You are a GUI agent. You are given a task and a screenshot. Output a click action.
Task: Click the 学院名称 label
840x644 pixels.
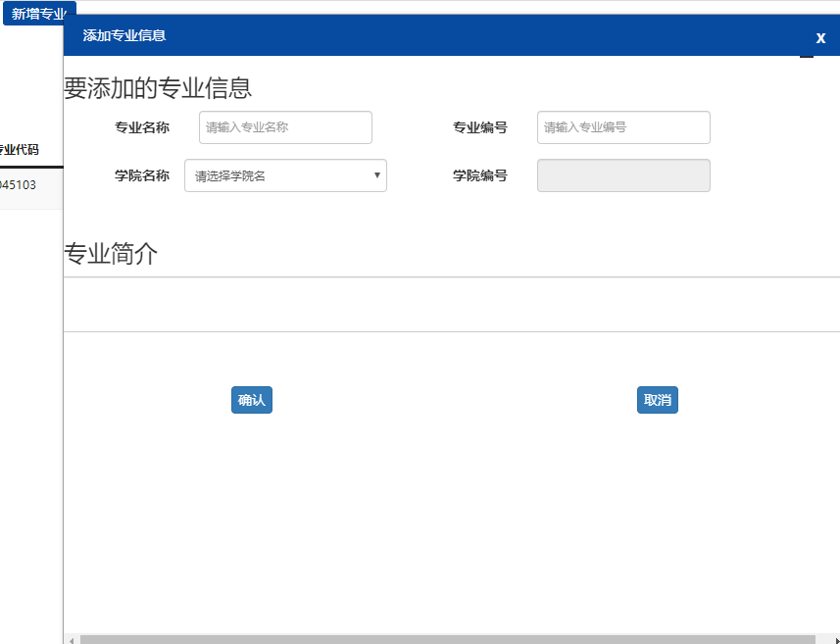pyautogui.click(x=142, y=175)
